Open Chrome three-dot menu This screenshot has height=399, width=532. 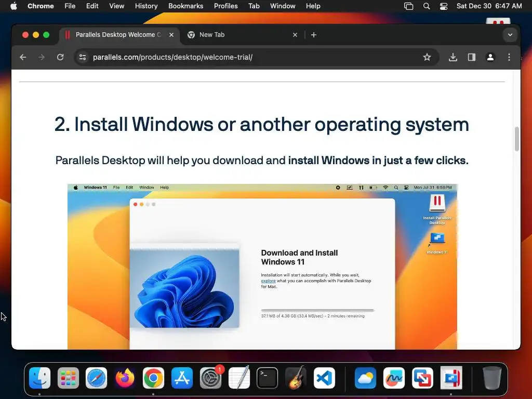(509, 57)
